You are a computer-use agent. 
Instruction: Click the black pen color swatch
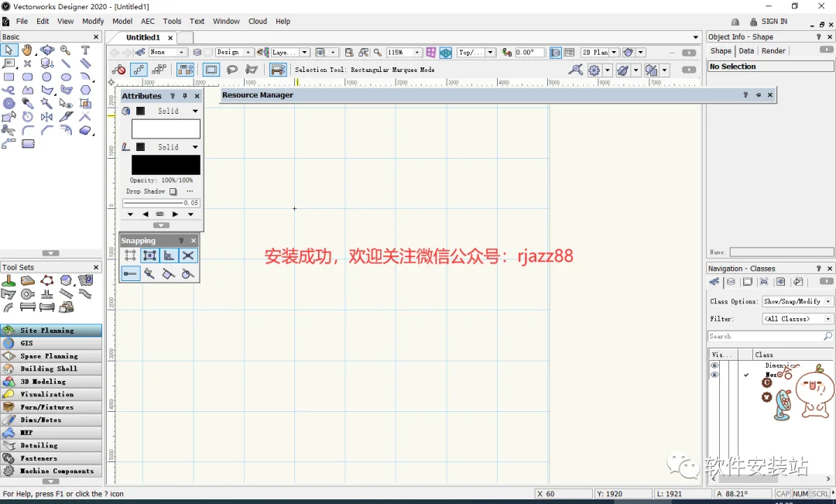(166, 165)
